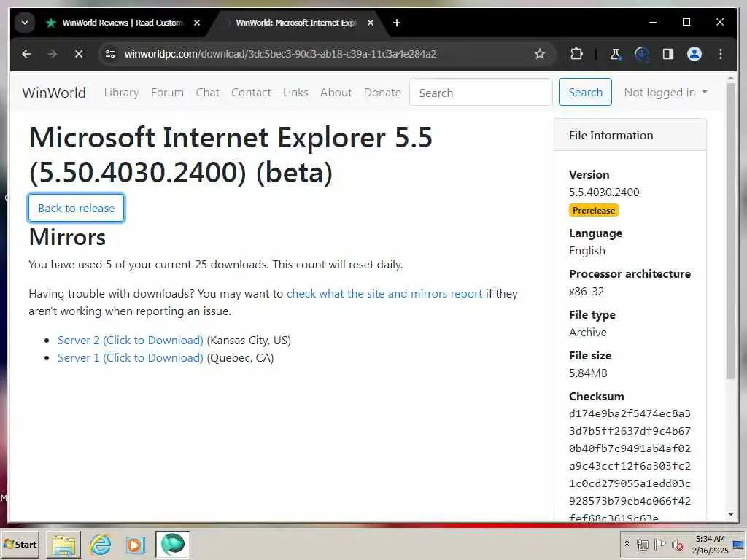Stop loading the page
The width and height of the screenshot is (747, 560).
[x=79, y=54]
